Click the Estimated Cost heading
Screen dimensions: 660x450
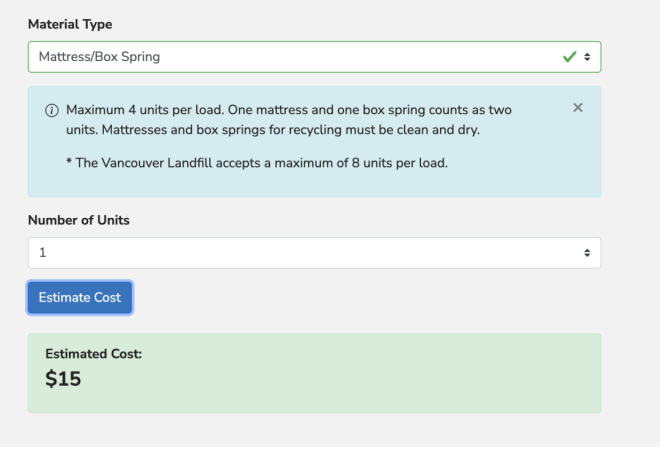[x=94, y=354]
